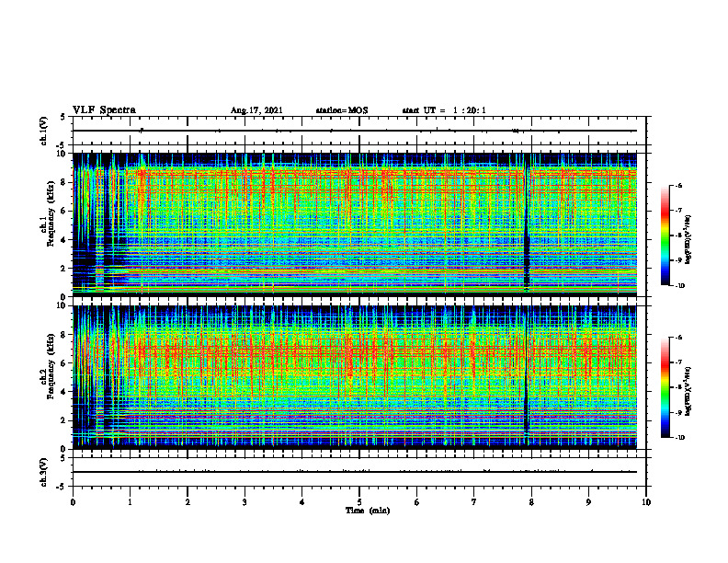Viewport: 728px width, 563px height.
Task: Click the "5" tick on ch.1(V) axis
Action: pos(63,117)
